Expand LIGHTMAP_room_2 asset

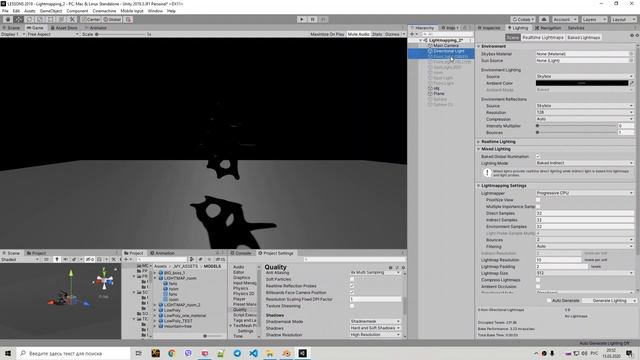155,304
